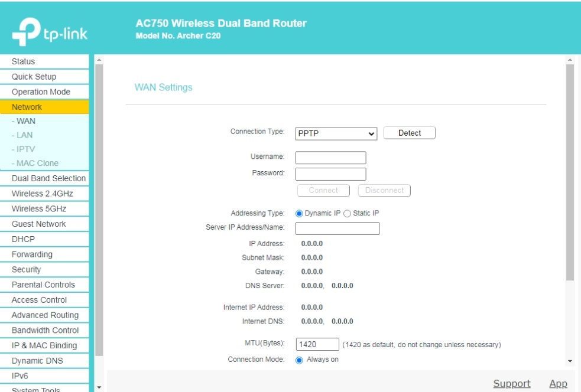Focus the Server IP Address/Name field
Screen dimensions: 581x392
(337, 228)
